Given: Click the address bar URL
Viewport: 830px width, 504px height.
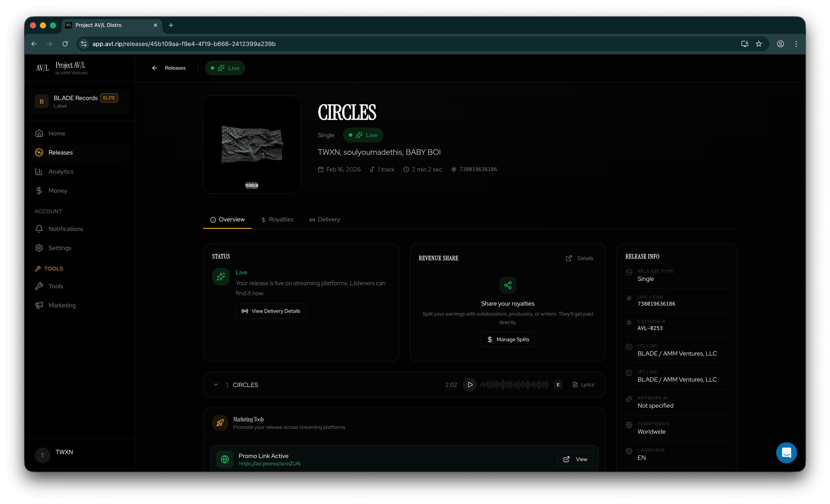Looking at the screenshot, I should pyautogui.click(x=184, y=44).
